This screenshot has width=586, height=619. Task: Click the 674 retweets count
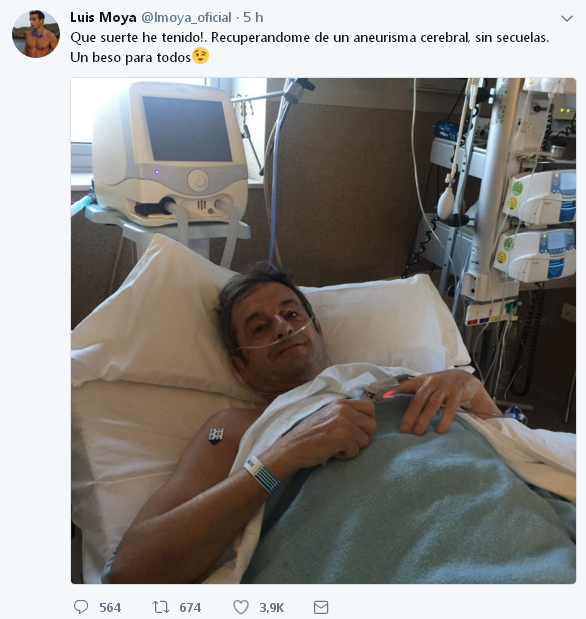(x=190, y=607)
